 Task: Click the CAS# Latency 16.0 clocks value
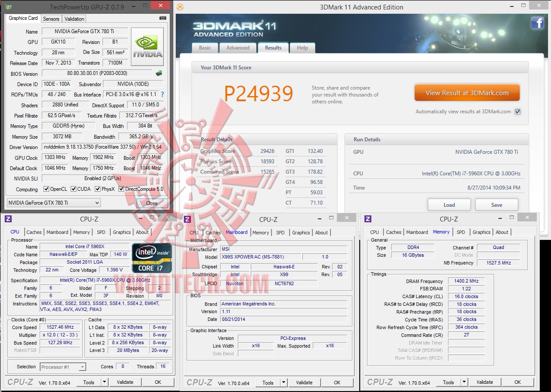tap(466, 297)
